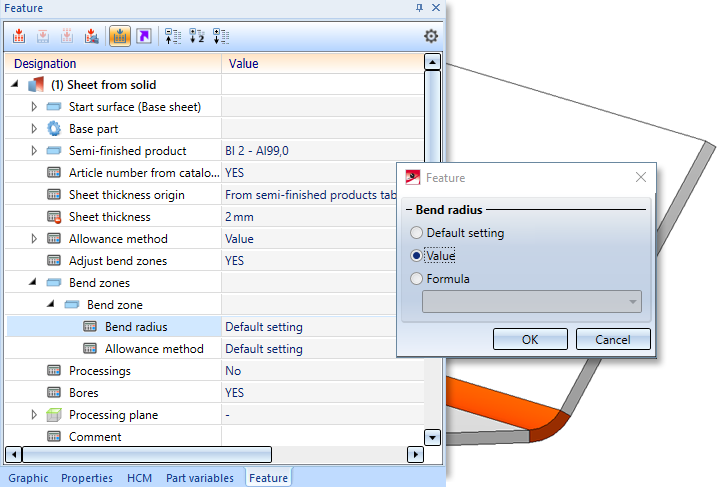Select the Feature tab
The image size is (725, 487).
coord(269,478)
